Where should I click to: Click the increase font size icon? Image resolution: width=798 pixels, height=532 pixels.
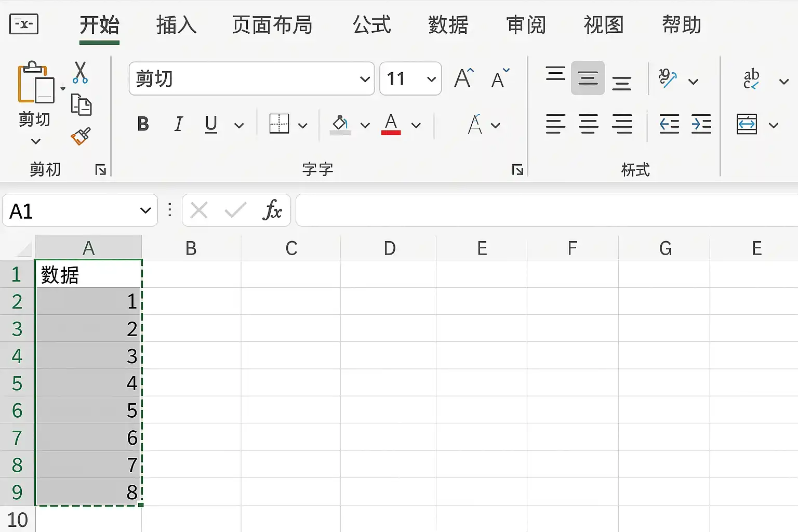[x=464, y=78]
